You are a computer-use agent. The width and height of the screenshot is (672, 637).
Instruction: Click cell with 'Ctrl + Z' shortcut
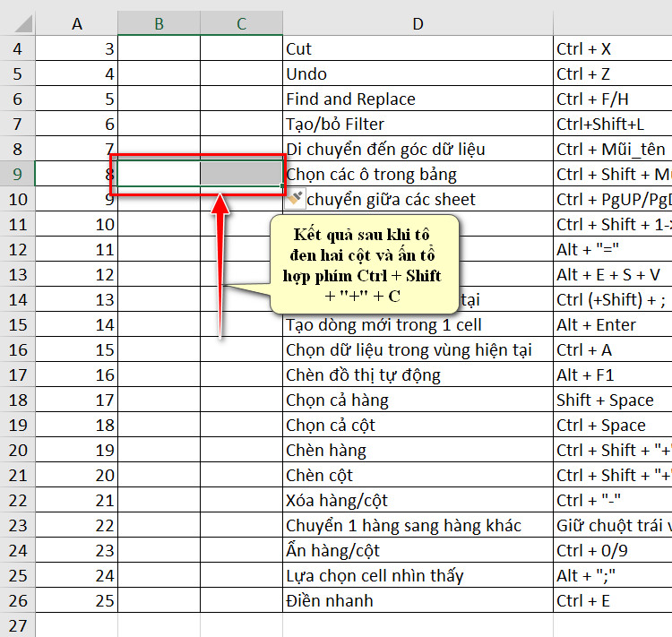pyautogui.click(x=613, y=73)
